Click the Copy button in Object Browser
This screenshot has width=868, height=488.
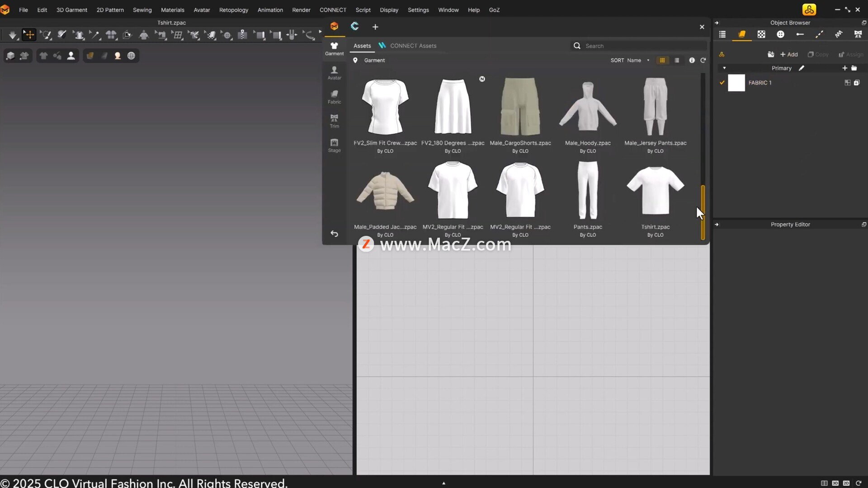pyautogui.click(x=818, y=54)
